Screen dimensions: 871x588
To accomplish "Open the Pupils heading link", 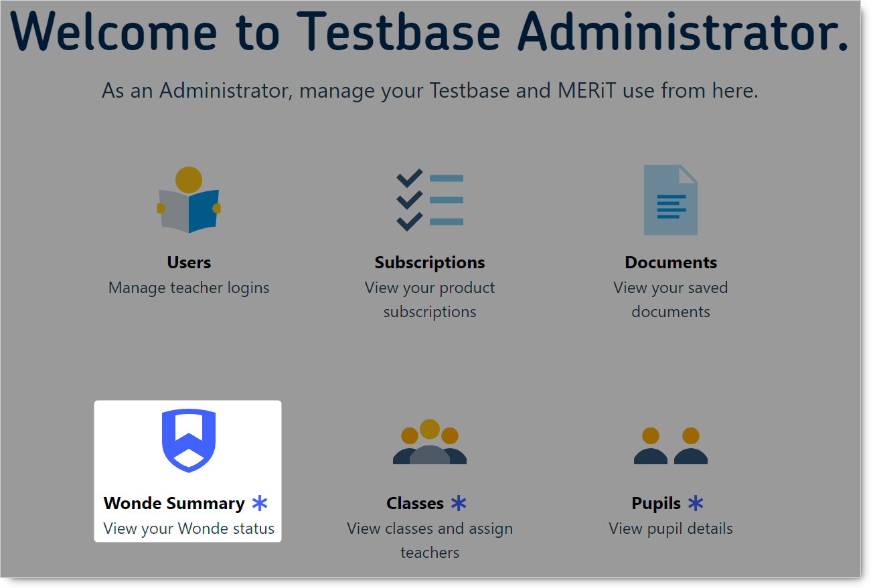I will 656,503.
